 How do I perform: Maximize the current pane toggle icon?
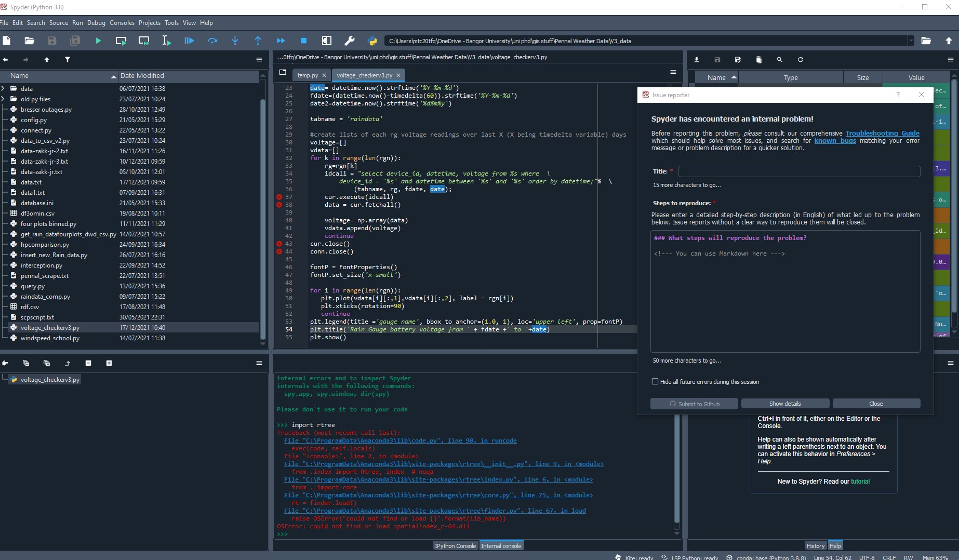click(326, 41)
